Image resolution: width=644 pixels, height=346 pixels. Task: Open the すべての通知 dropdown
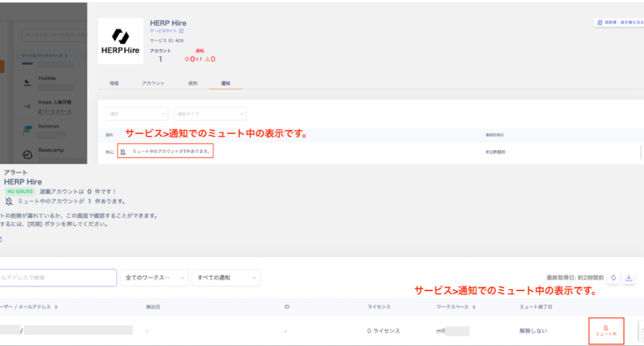point(226,278)
